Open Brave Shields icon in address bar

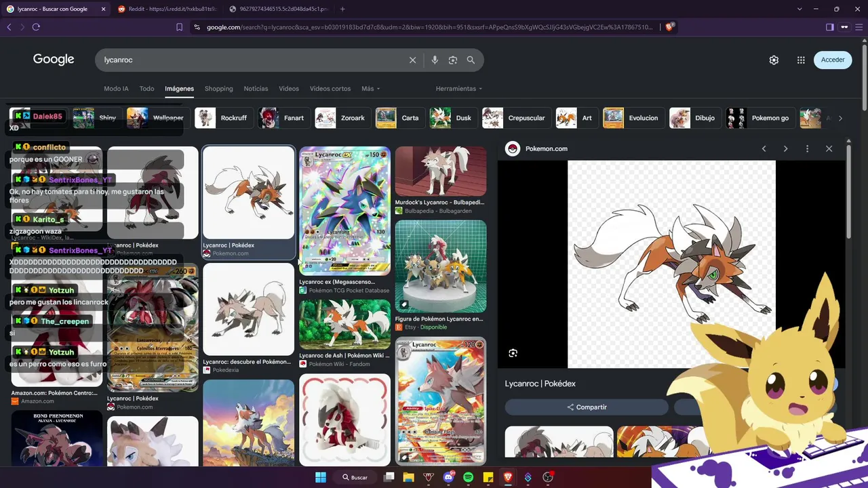(669, 27)
